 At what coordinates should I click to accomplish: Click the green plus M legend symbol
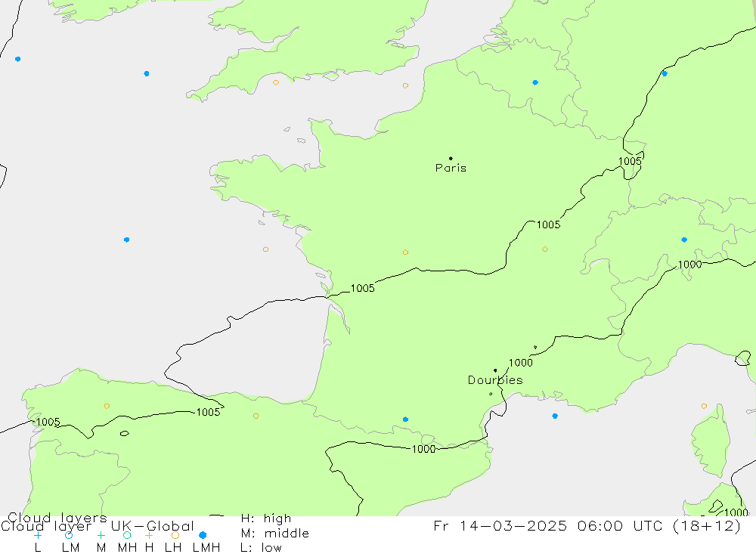[x=101, y=535]
